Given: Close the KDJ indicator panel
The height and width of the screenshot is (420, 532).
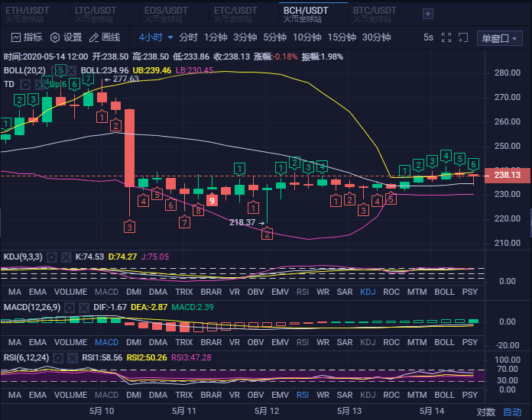Looking at the screenshot, I should point(66,257).
